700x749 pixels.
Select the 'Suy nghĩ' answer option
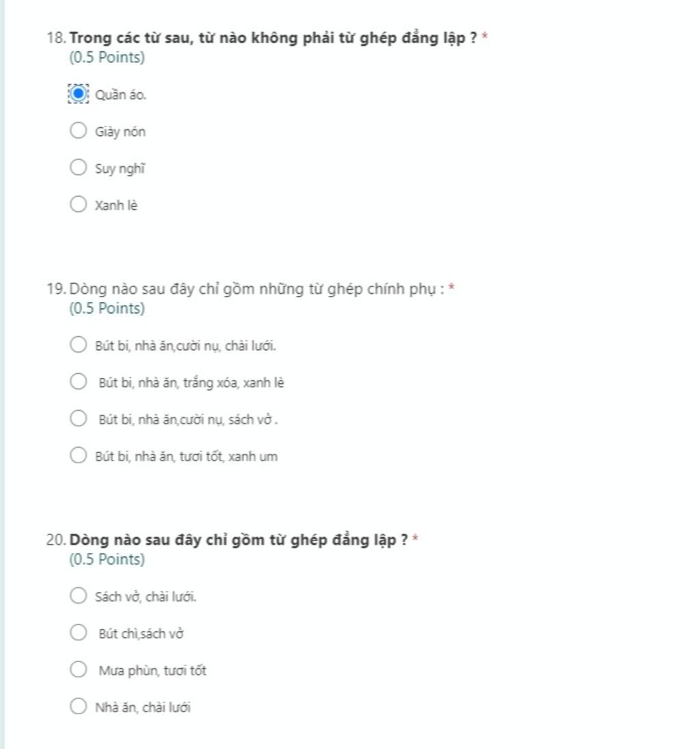pos(79,167)
